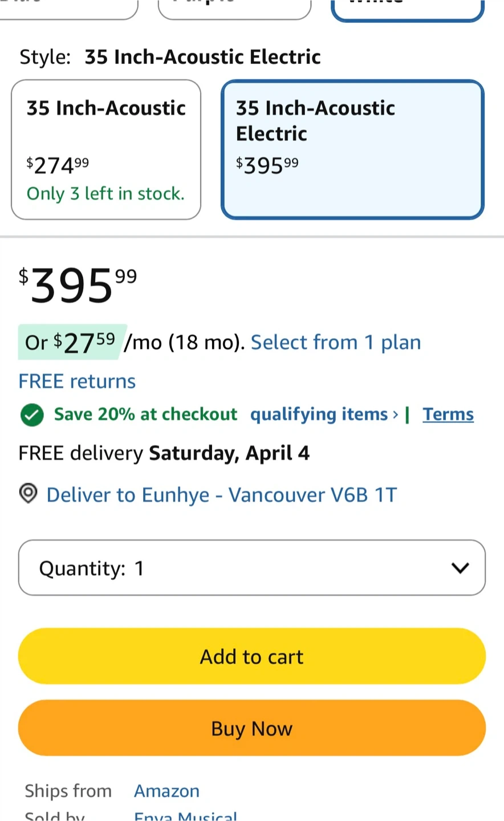This screenshot has width=504, height=821.
Task: Change delivery address via Deliver to Eunhye
Action: pyautogui.click(x=221, y=495)
